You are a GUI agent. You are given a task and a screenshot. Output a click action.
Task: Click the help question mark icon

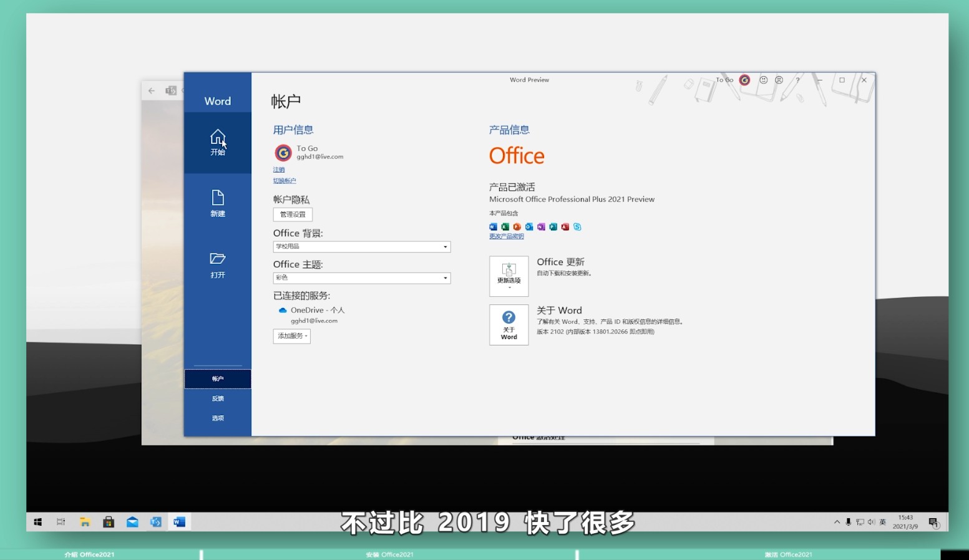coord(797,80)
